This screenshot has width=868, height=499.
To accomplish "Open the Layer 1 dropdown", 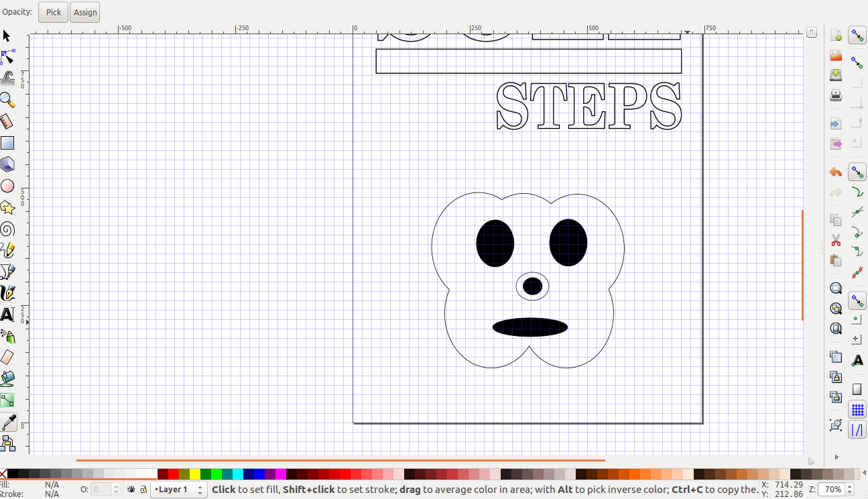I will [179, 490].
